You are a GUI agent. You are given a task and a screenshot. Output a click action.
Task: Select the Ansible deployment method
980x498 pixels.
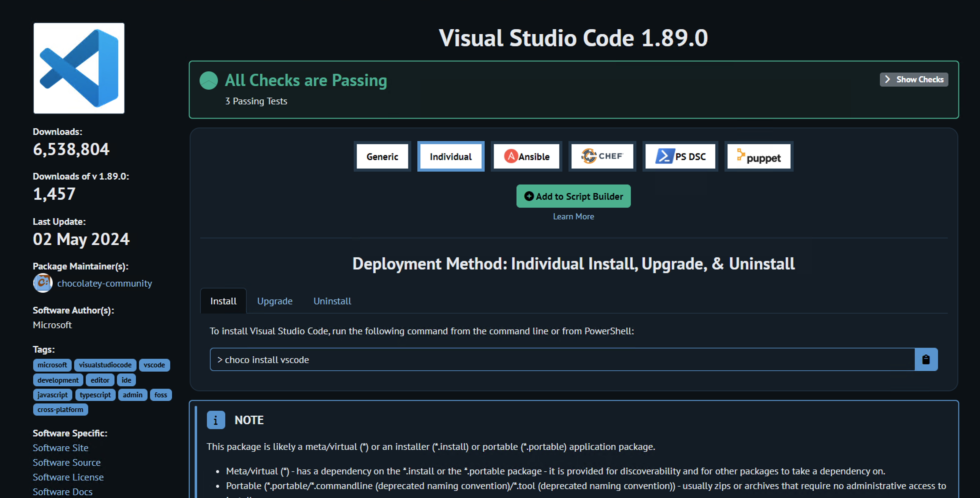point(526,156)
